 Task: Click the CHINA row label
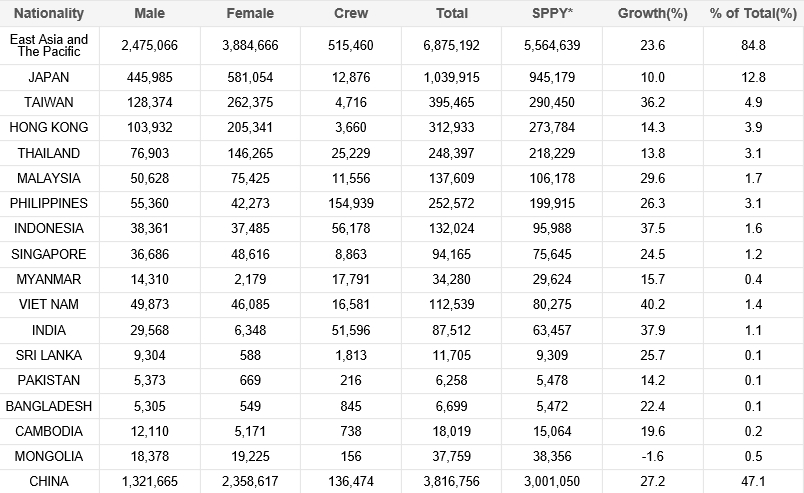tap(49, 481)
